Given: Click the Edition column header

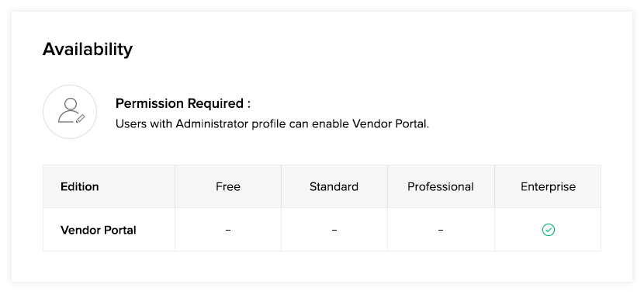Looking at the screenshot, I should [x=80, y=186].
